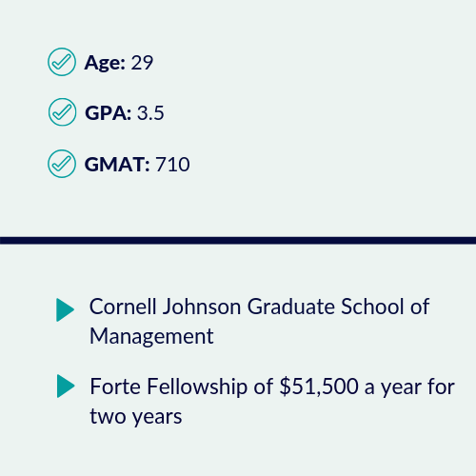Click the word Cornell in the school name
Screen dimensions: 476x476
123,307
